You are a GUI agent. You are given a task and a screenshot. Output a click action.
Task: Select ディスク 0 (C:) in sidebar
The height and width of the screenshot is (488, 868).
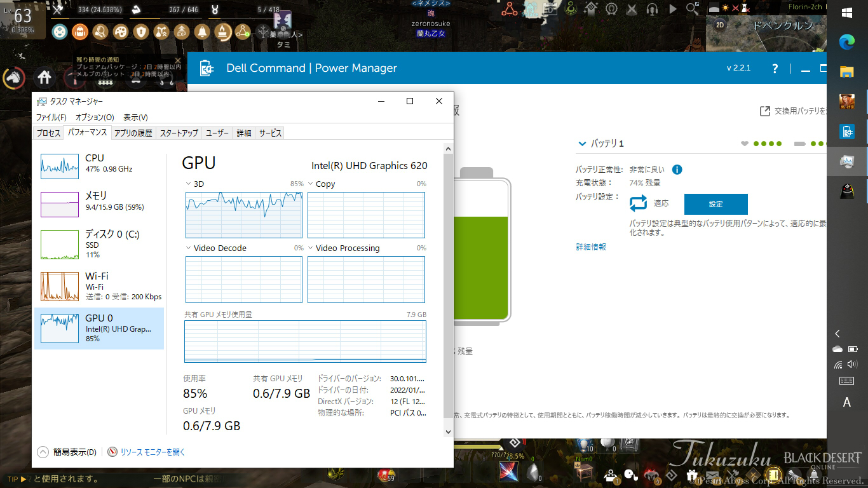click(x=99, y=244)
